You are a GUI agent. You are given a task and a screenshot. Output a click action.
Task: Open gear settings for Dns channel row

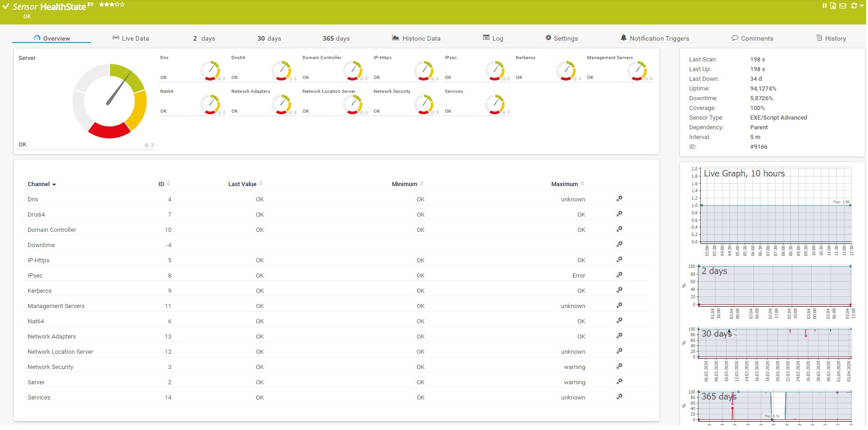pos(619,199)
